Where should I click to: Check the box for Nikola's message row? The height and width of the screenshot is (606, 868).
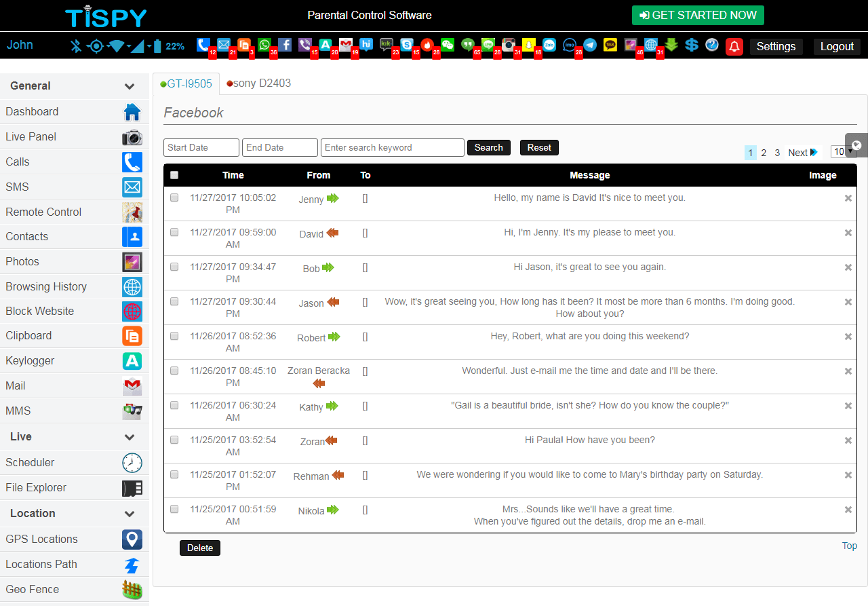[x=174, y=509]
